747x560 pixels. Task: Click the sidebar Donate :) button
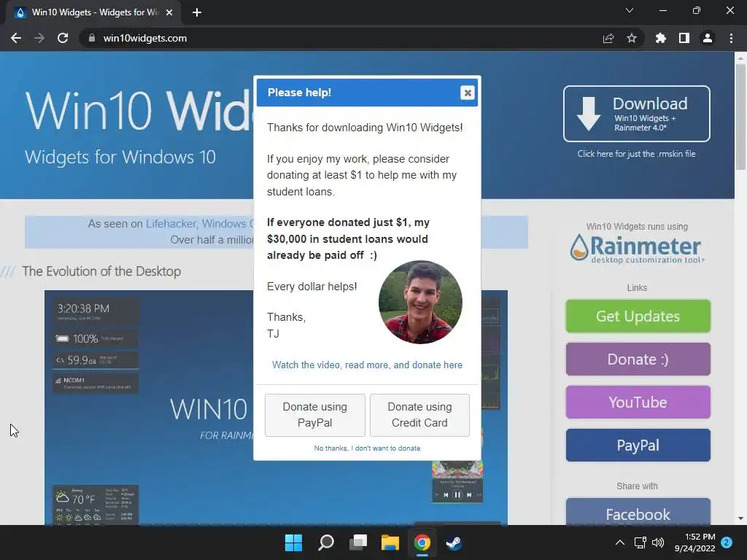pos(638,359)
